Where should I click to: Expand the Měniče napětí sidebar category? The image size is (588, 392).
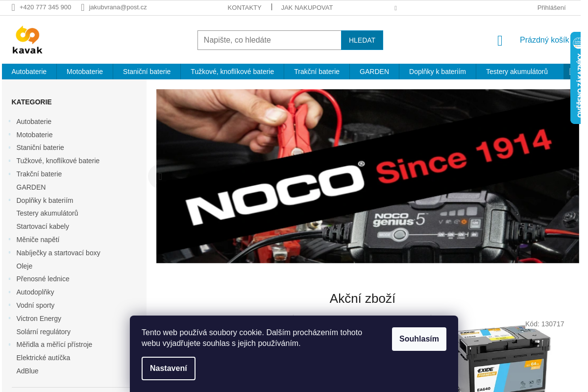(9, 239)
